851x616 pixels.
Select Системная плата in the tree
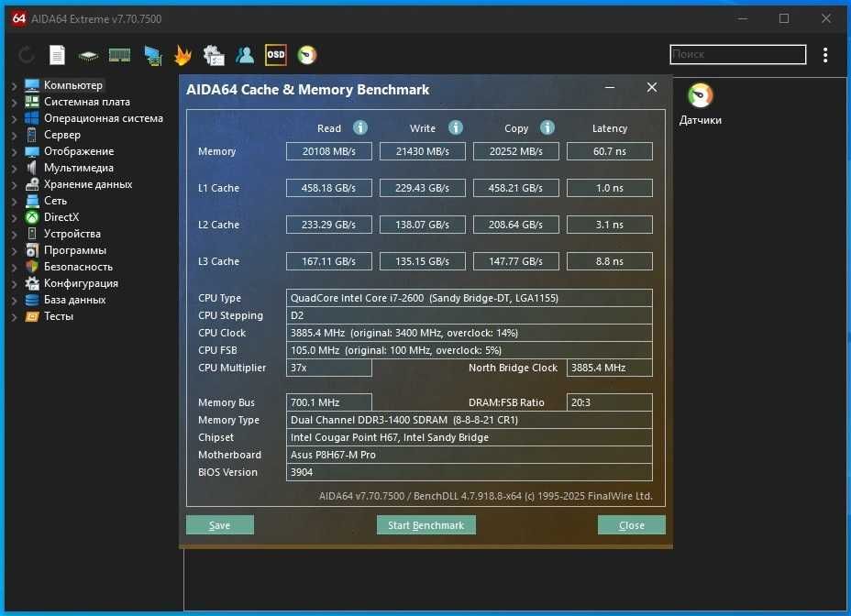(87, 102)
